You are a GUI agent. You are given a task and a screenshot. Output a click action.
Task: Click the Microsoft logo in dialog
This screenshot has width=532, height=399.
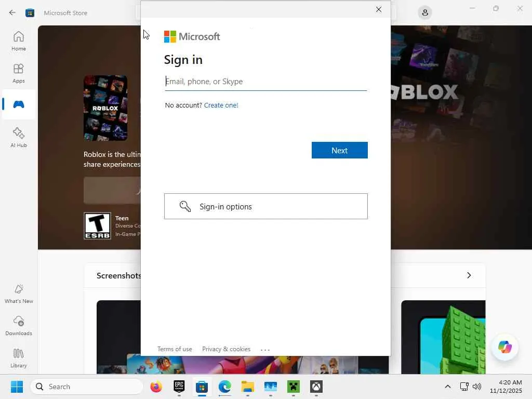tap(192, 36)
